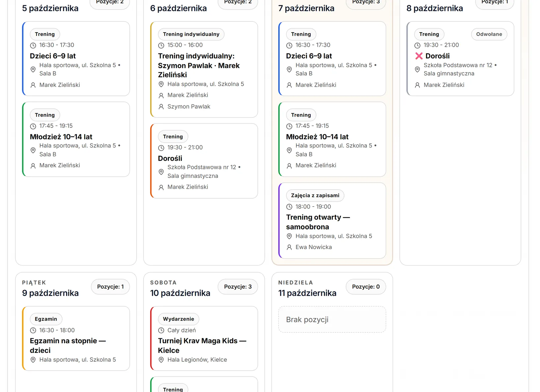Click the red X icon beside Dorośli
This screenshot has height=392, width=540.
pos(419,56)
